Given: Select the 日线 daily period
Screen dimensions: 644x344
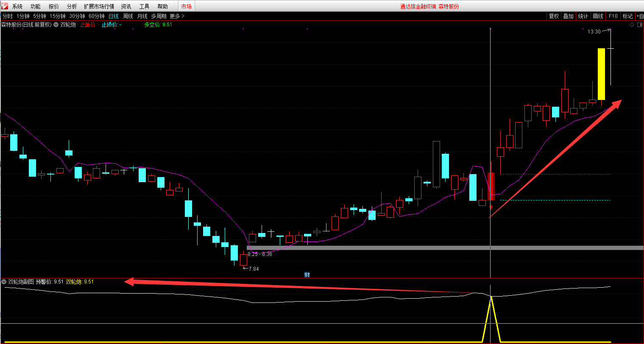Looking at the screenshot, I should (x=114, y=16).
